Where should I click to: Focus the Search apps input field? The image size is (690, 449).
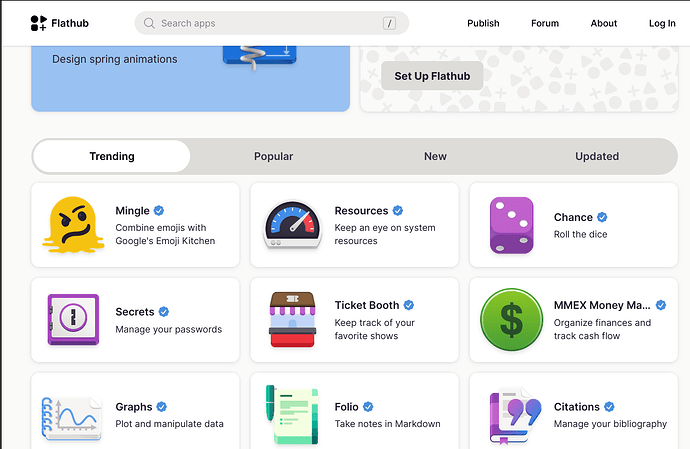(272, 23)
